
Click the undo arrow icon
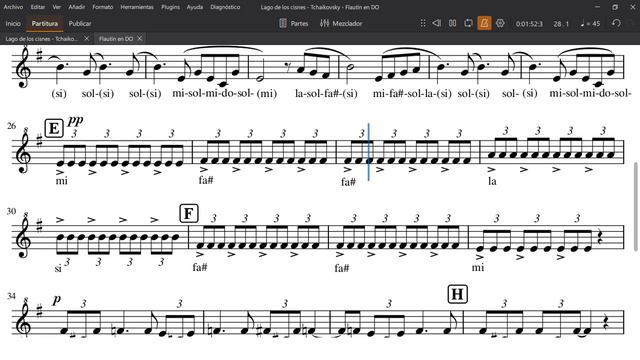click(616, 23)
